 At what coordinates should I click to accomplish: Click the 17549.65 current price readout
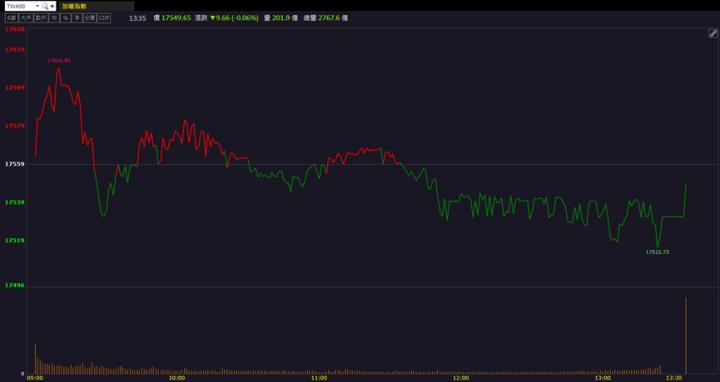point(176,18)
